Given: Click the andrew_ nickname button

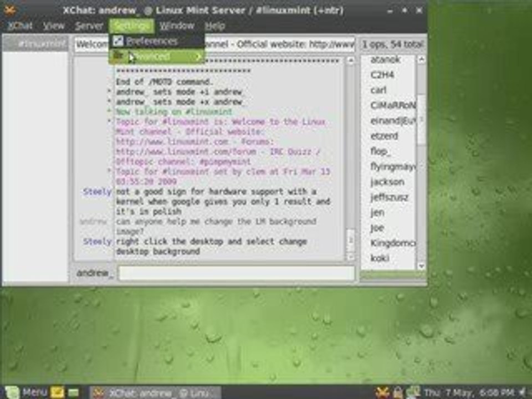Looking at the screenshot, I should 95,273.
